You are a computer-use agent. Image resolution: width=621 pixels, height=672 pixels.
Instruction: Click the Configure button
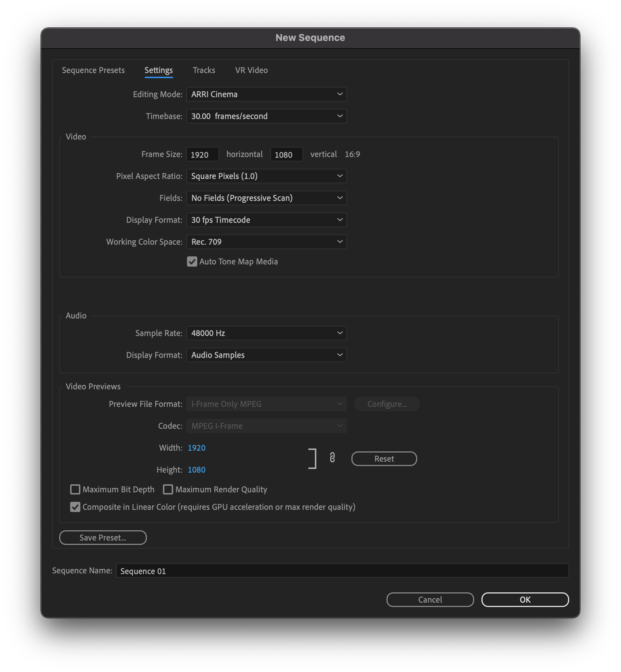coord(387,404)
